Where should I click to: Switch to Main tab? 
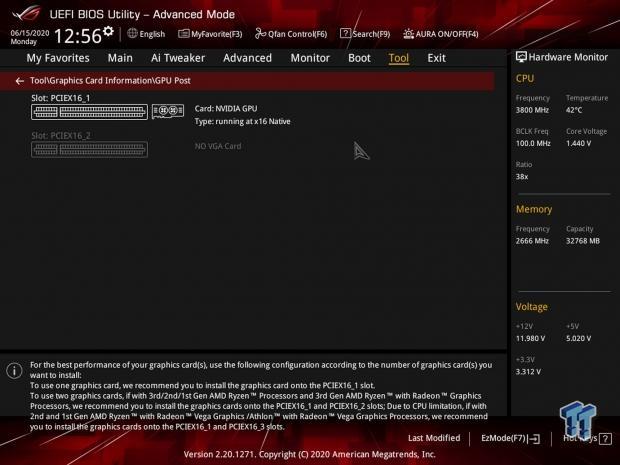(x=120, y=58)
